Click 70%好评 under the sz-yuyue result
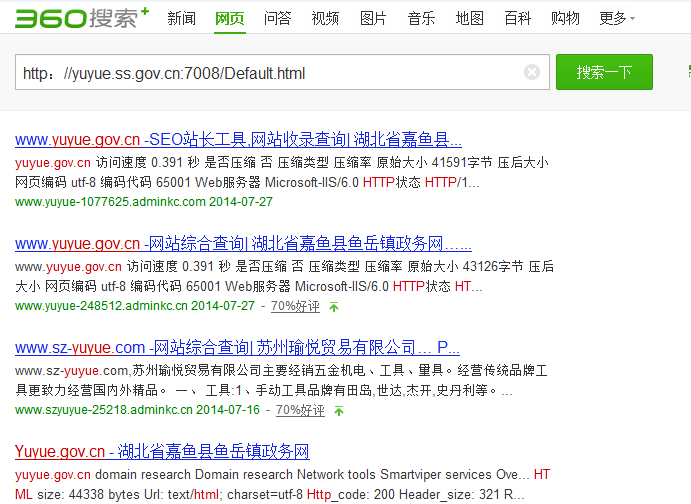The image size is (691, 504). point(300,411)
